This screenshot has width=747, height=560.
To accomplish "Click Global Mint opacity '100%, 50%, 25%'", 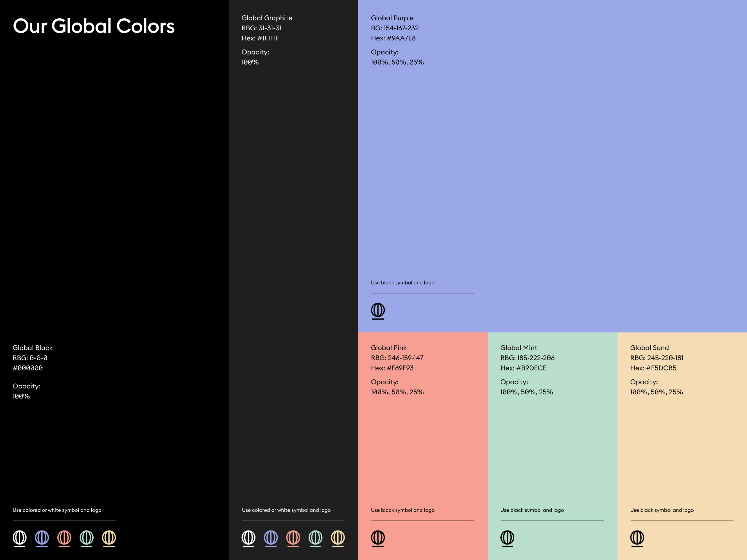I will pyautogui.click(x=526, y=392).
